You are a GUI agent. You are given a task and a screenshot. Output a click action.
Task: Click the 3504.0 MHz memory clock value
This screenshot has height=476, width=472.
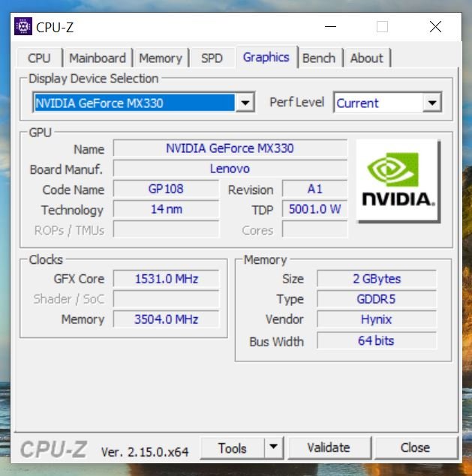click(x=166, y=319)
